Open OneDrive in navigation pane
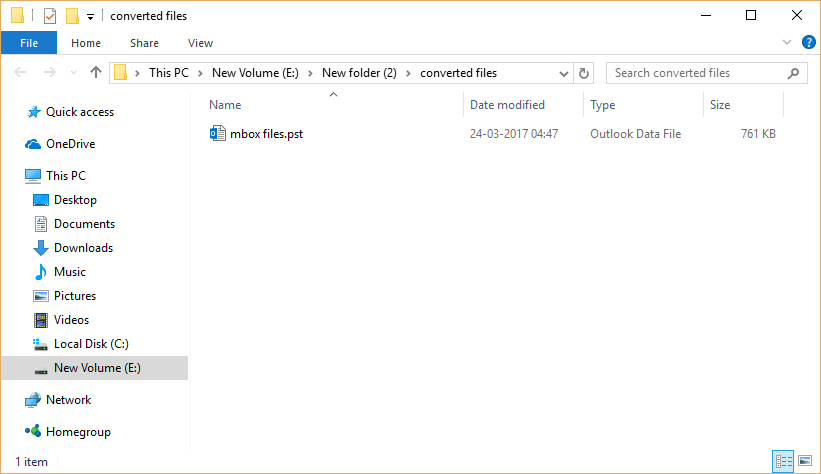 pos(71,144)
